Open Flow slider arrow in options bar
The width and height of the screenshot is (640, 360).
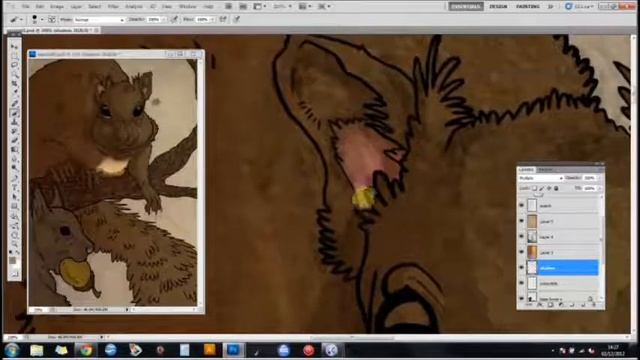(x=213, y=20)
